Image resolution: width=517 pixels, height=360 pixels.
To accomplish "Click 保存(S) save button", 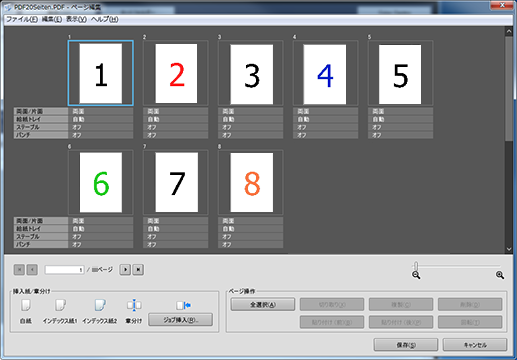I will [x=406, y=345].
